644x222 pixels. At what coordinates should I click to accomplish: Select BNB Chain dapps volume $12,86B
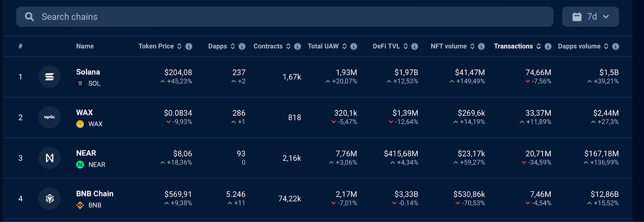click(605, 194)
